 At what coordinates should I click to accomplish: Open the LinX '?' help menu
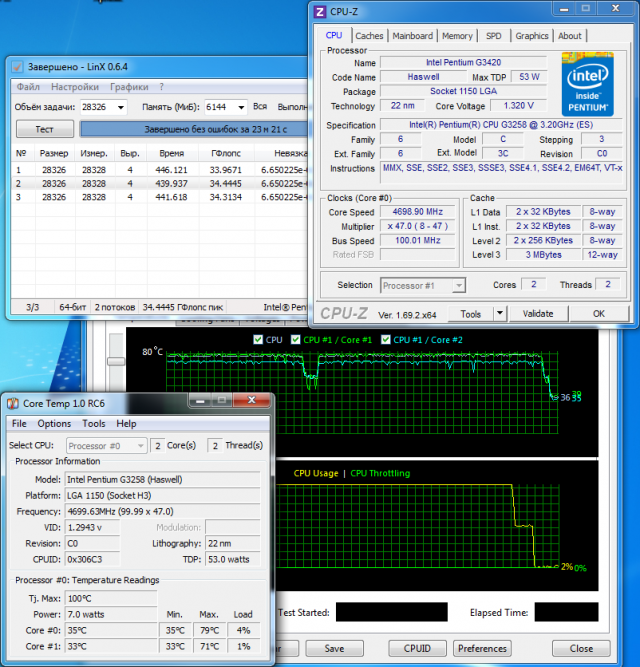point(161,87)
